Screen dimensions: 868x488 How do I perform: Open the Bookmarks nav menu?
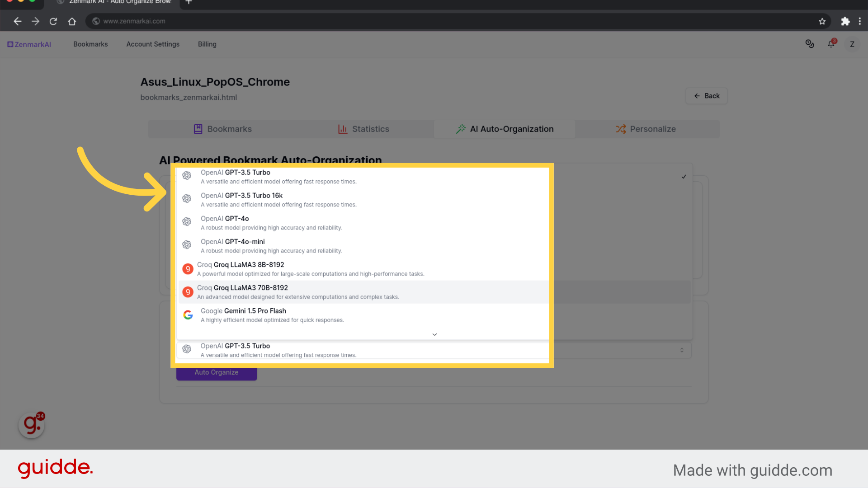pyautogui.click(x=90, y=44)
